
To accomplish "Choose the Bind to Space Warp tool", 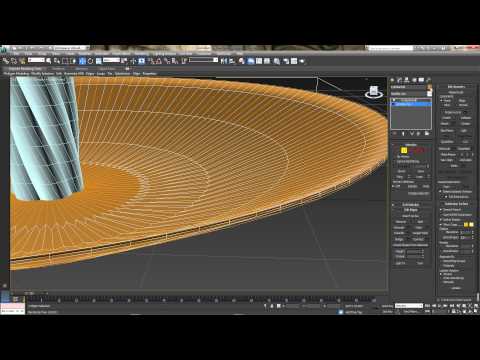I will (22, 61).
